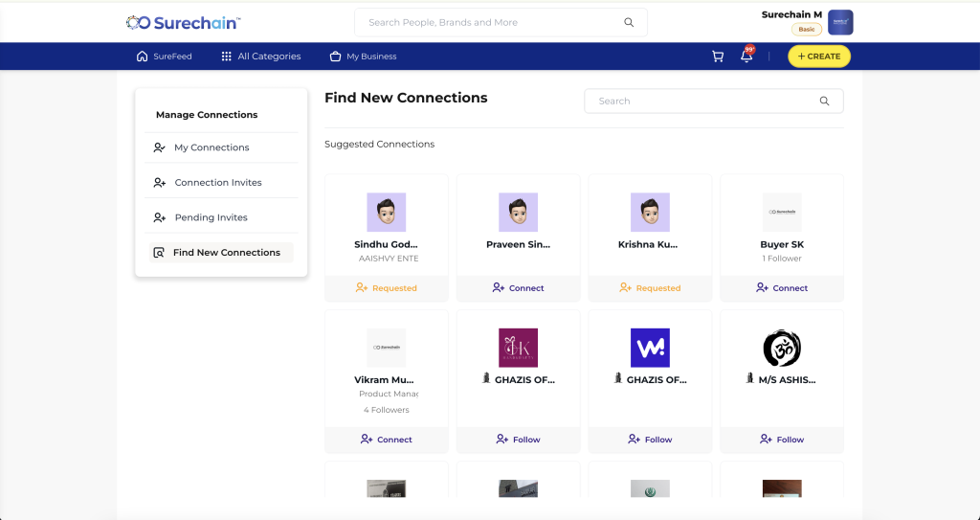Open Praveen Sin... avatar

pyautogui.click(x=518, y=213)
